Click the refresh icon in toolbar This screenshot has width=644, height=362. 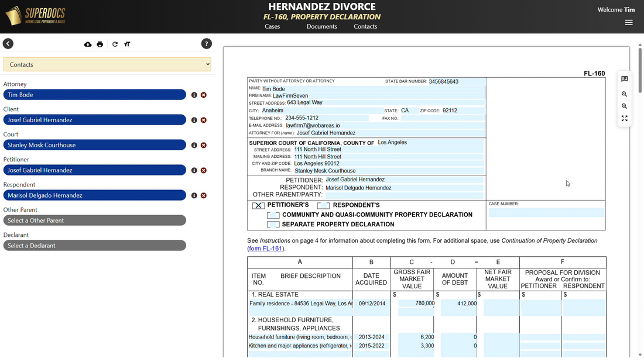click(x=115, y=44)
